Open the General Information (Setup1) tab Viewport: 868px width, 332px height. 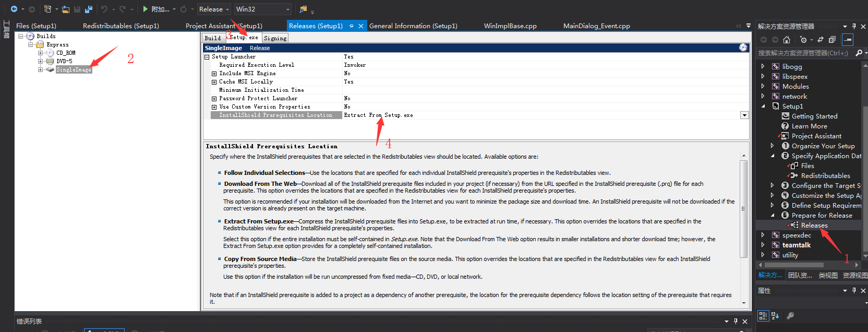coord(413,26)
